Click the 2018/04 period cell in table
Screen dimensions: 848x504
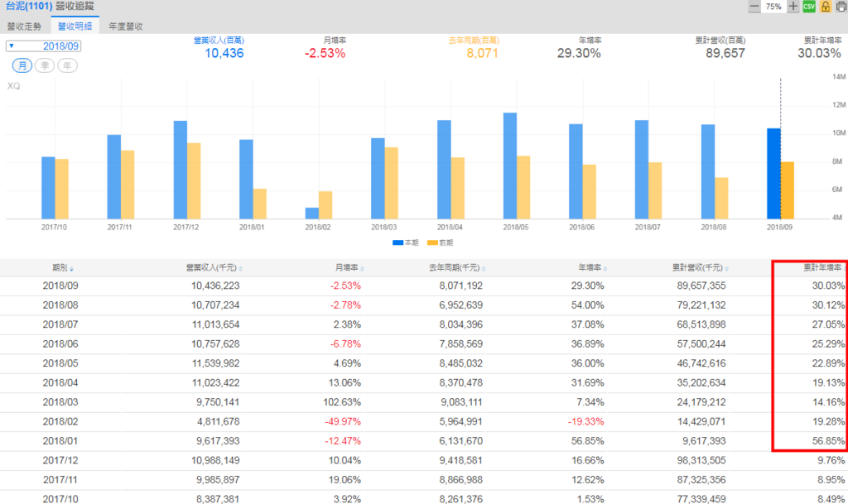pos(60,383)
